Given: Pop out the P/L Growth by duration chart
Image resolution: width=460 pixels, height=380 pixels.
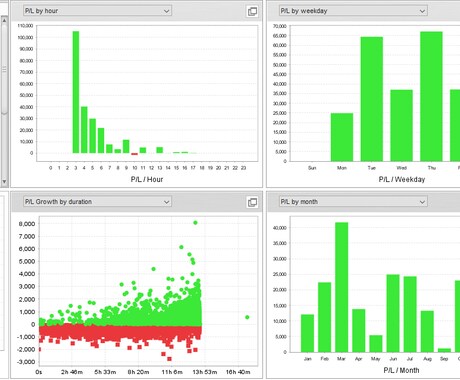Looking at the screenshot, I should click(x=252, y=202).
